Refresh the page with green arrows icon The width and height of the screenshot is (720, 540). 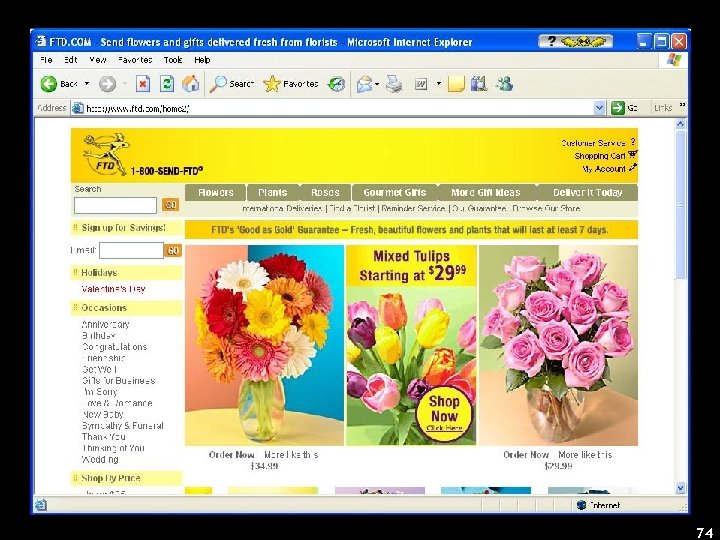tap(167, 84)
